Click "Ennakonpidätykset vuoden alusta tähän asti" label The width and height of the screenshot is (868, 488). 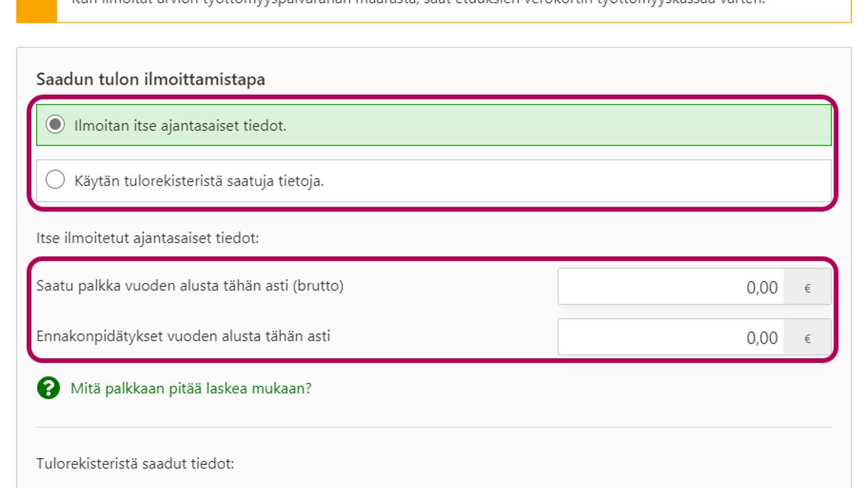pyautogui.click(x=183, y=336)
